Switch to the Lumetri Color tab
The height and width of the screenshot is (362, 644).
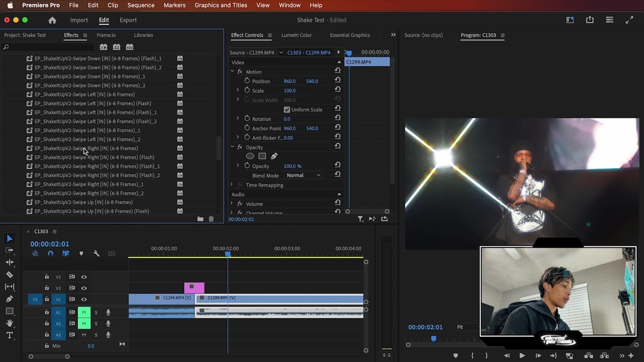coord(296,35)
